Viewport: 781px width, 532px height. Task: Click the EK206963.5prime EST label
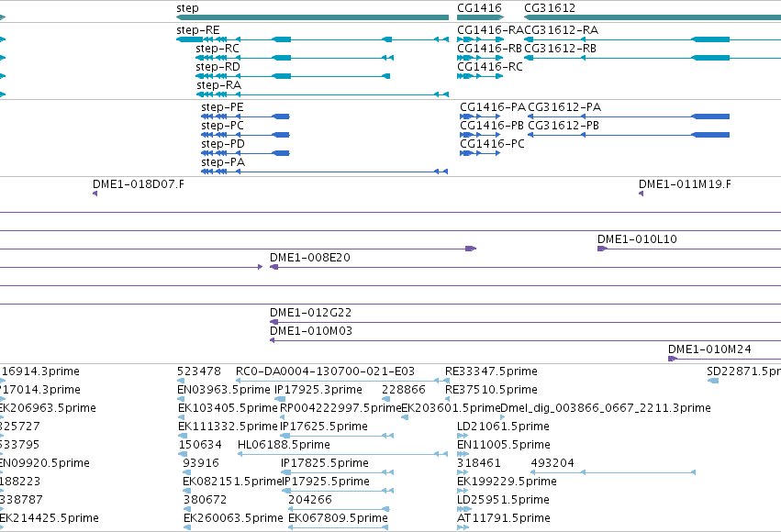click(48, 408)
